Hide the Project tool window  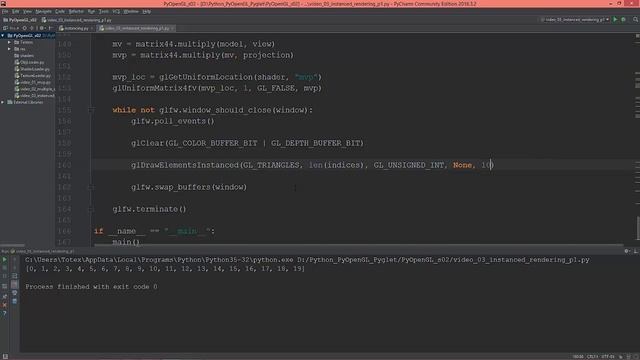point(50,28)
